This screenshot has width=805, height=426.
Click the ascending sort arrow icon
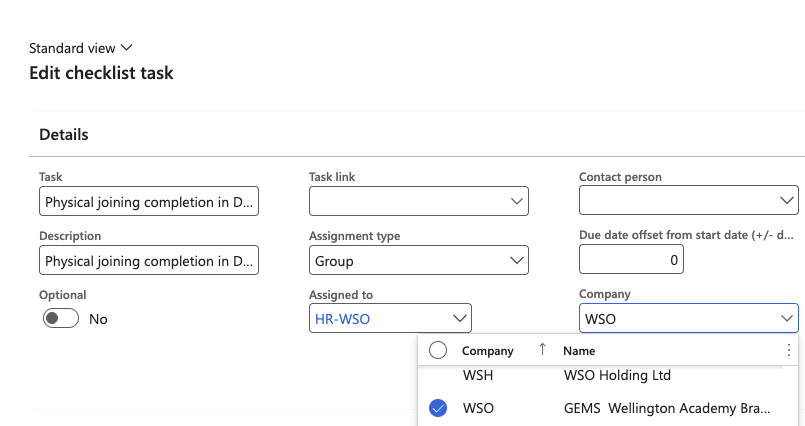click(542, 350)
